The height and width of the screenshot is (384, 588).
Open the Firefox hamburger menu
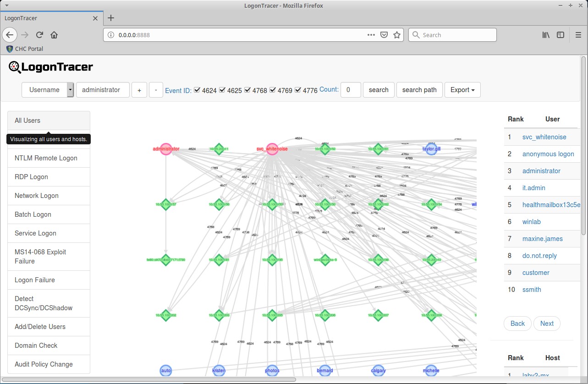pos(578,35)
